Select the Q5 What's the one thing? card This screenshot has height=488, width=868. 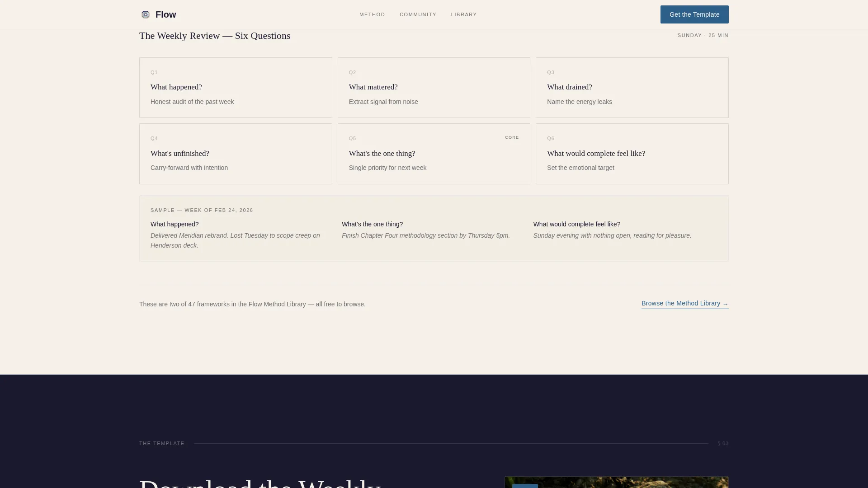pos(434,154)
